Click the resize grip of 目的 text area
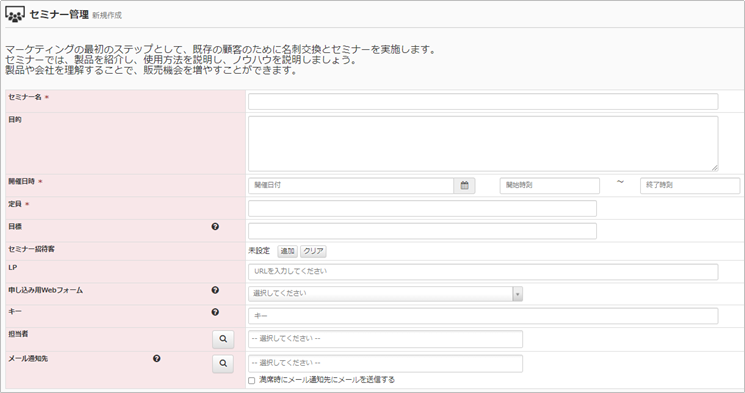This screenshot has width=745, height=393. 715,168
